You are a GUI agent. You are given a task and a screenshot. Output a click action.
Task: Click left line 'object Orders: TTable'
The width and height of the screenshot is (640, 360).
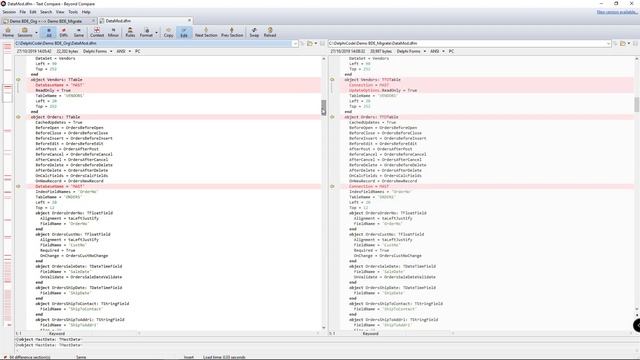(x=55, y=117)
